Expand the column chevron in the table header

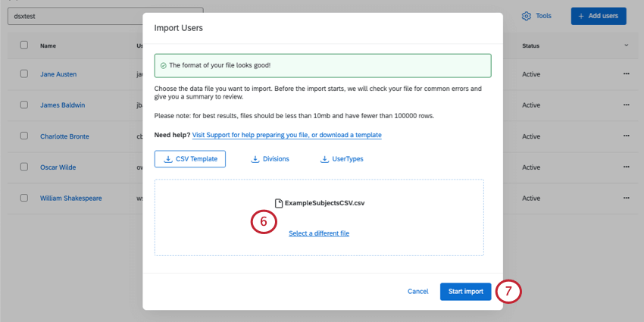(x=627, y=45)
